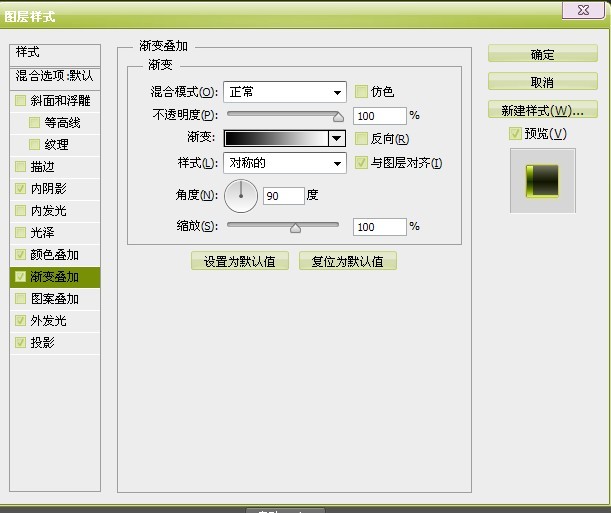The image size is (611, 513).
Task: Click the 不透明度 opacity slider handle
Action: click(x=338, y=116)
